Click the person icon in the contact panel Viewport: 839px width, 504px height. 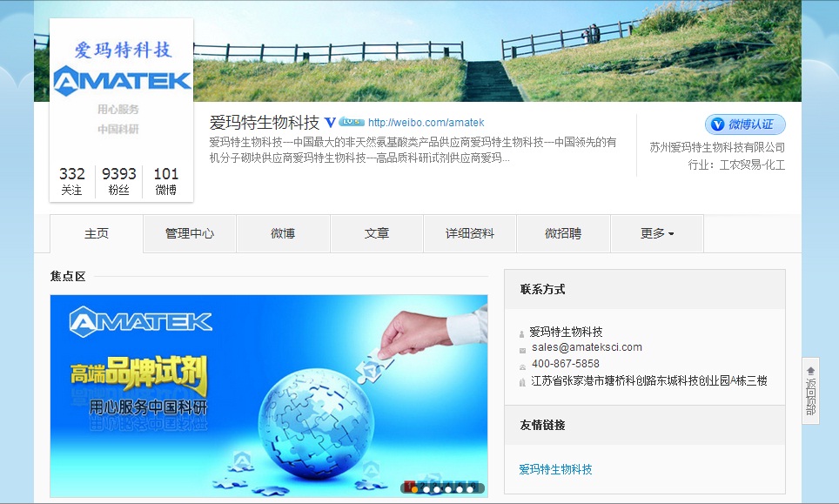click(522, 333)
